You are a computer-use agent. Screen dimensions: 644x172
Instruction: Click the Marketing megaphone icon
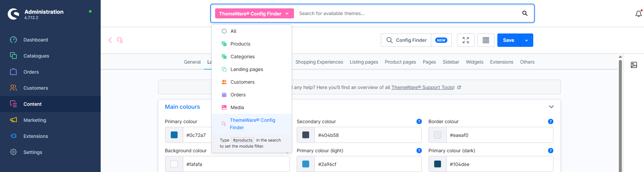13,120
